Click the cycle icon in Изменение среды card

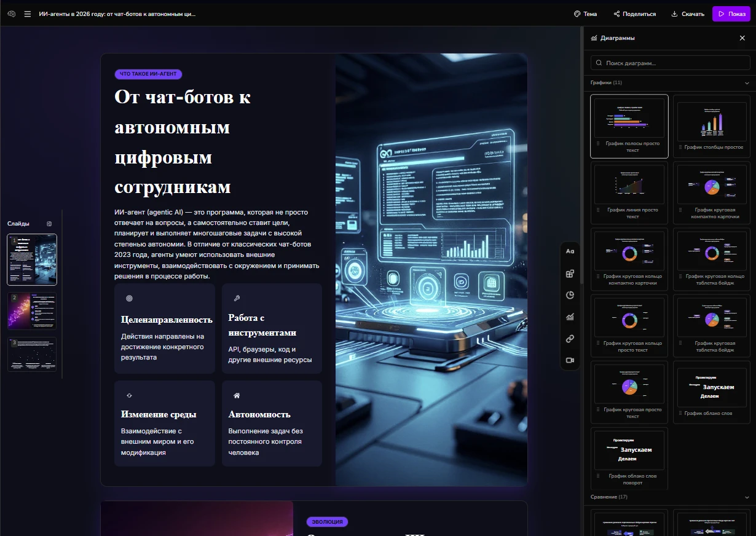[x=129, y=395]
